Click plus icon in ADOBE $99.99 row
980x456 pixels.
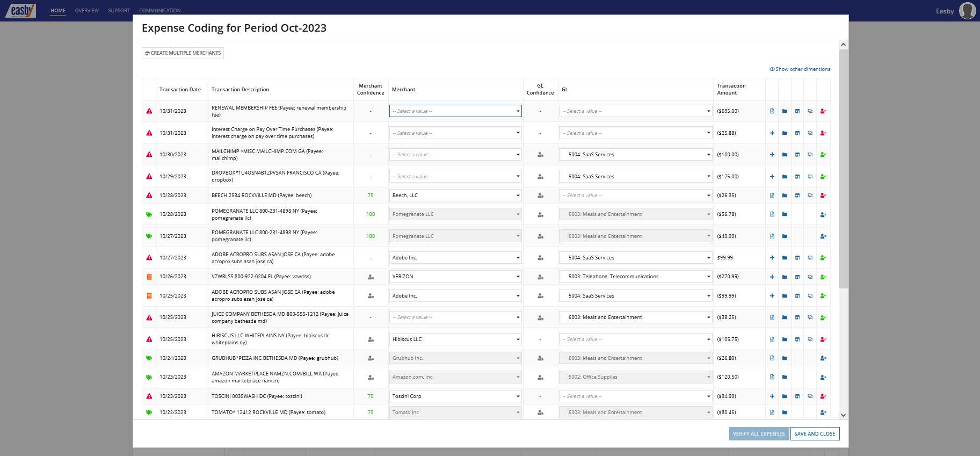pos(772,258)
